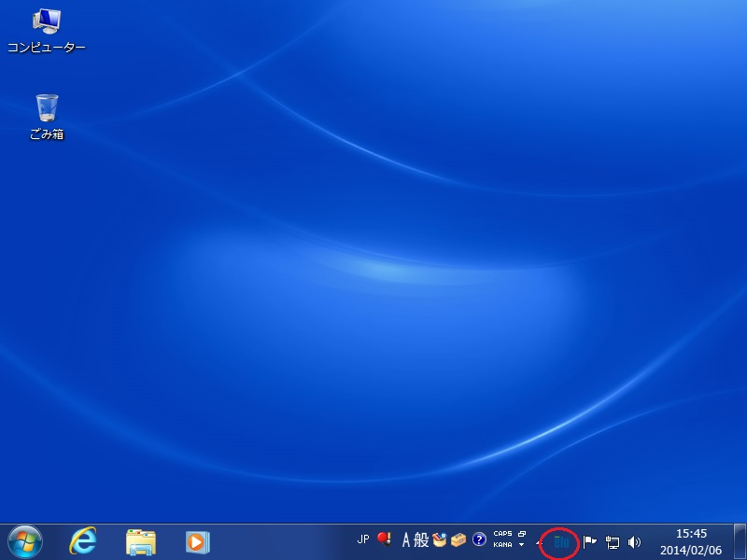Viewport: 747px width, 560px height.
Task: Open Windows Explorer file manager
Action: pos(141,541)
